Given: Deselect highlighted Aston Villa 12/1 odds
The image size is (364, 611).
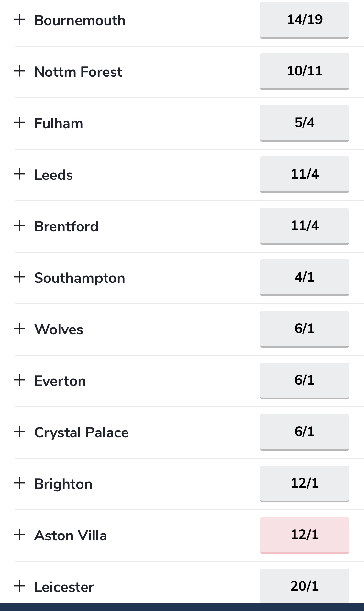Looking at the screenshot, I should pyautogui.click(x=305, y=535).
